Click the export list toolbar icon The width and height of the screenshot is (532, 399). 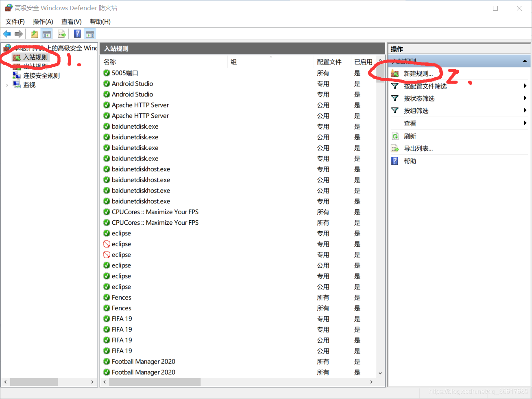coord(62,34)
